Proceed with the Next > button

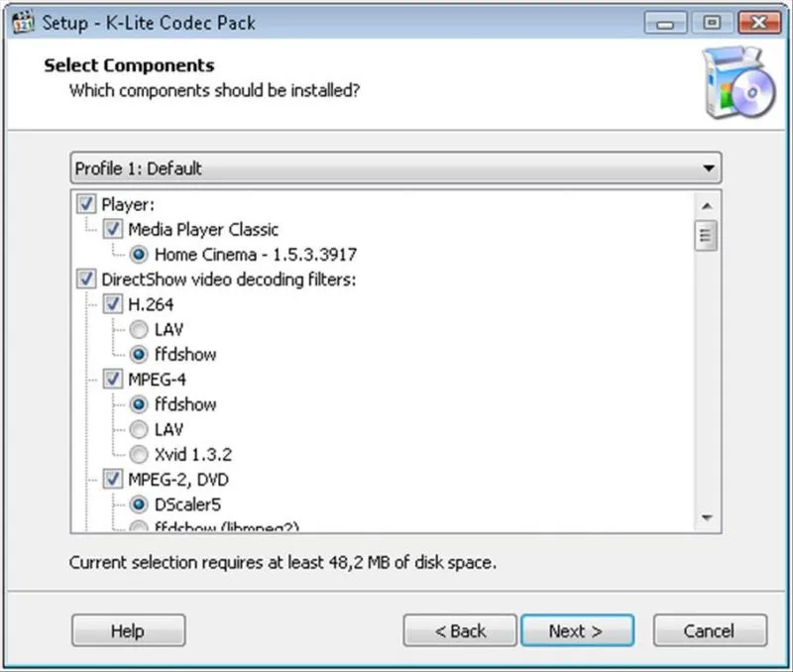point(577,630)
